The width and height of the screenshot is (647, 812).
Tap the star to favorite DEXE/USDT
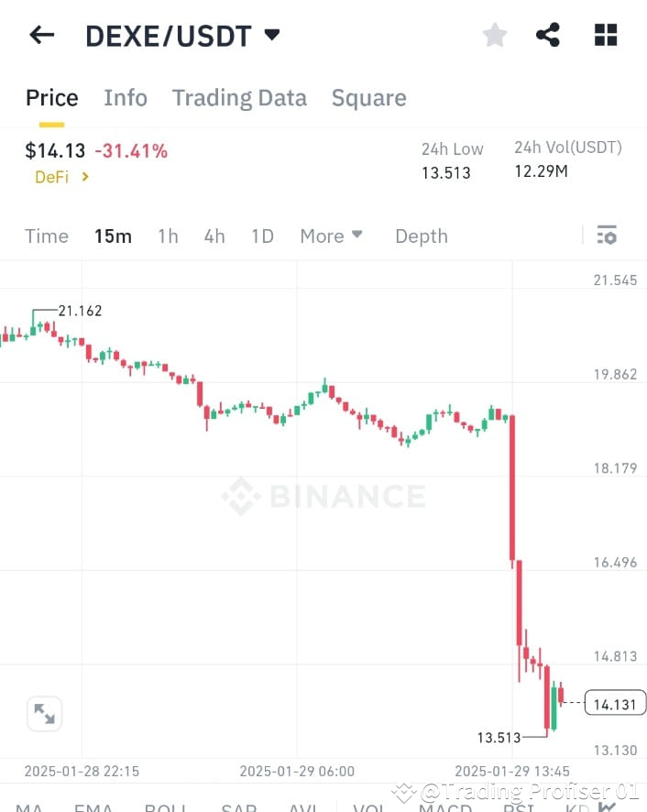[494, 34]
